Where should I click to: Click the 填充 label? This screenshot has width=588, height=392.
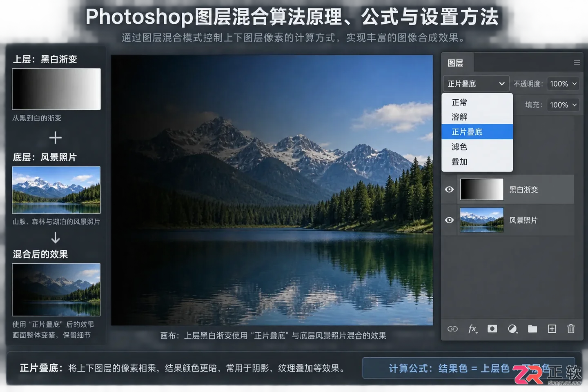534,105
